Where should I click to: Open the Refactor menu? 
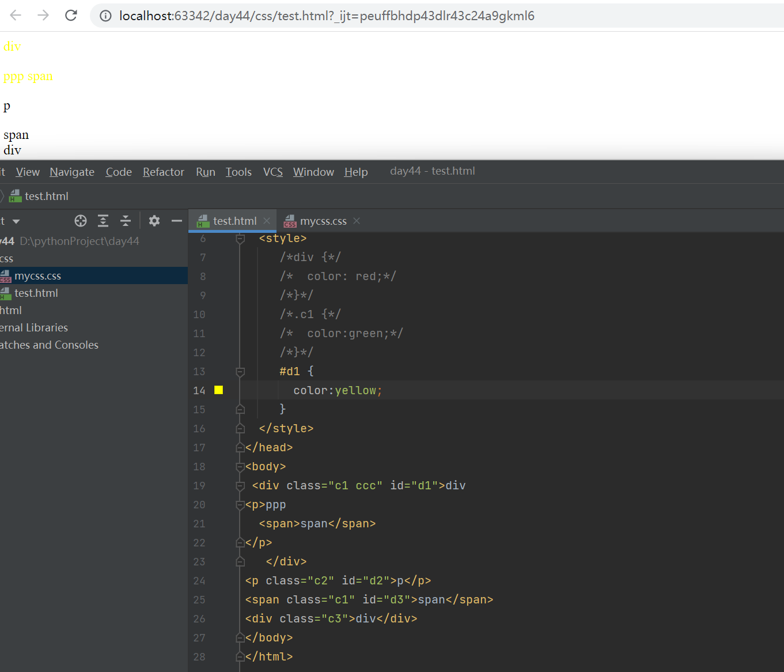pos(164,172)
